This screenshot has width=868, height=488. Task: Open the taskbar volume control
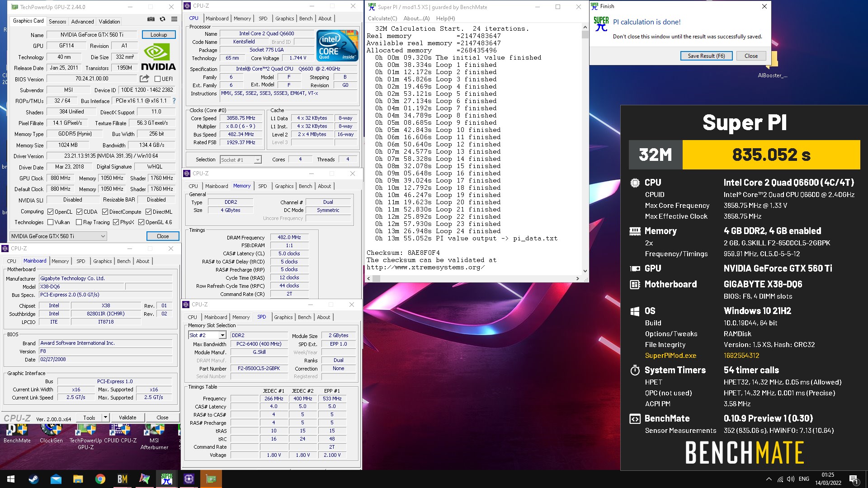point(791,479)
